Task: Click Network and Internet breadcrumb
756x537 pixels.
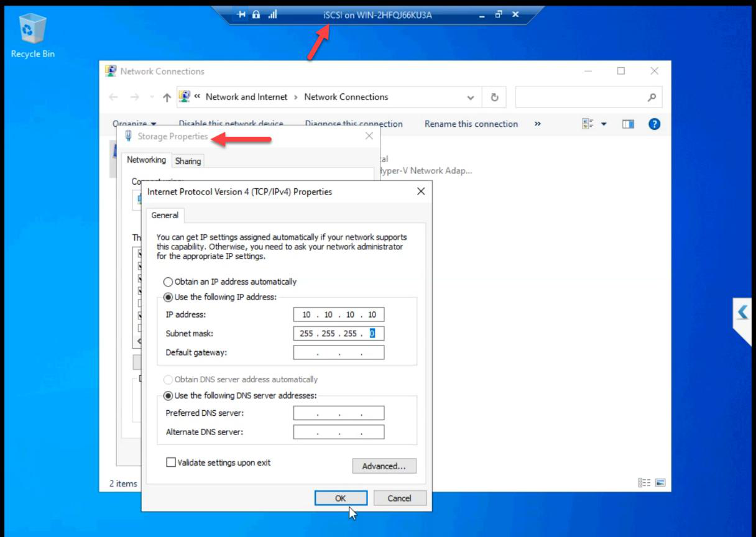Action: click(247, 97)
